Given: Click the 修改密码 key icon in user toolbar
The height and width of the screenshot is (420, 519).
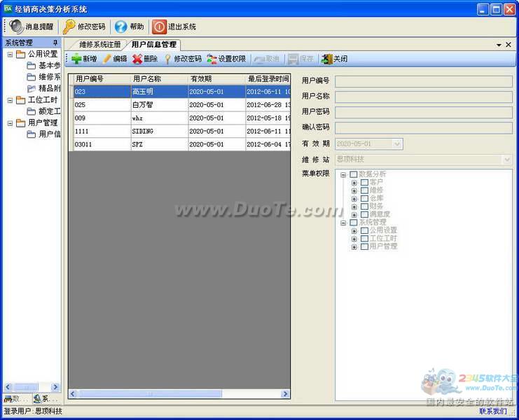Looking at the screenshot, I should click(168, 59).
